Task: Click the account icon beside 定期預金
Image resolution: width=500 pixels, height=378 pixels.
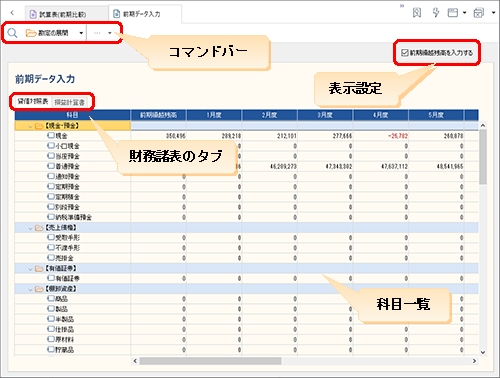Action: [51, 186]
